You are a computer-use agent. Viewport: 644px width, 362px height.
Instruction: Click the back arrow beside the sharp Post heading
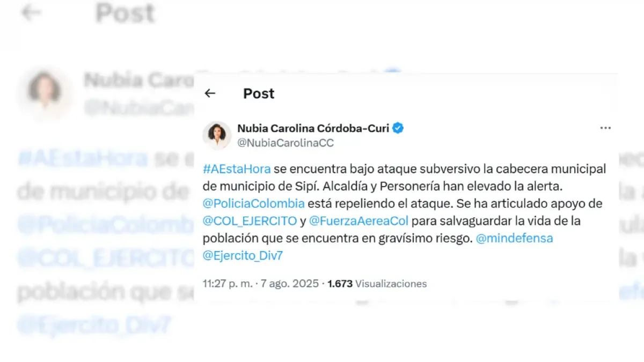[x=210, y=93]
